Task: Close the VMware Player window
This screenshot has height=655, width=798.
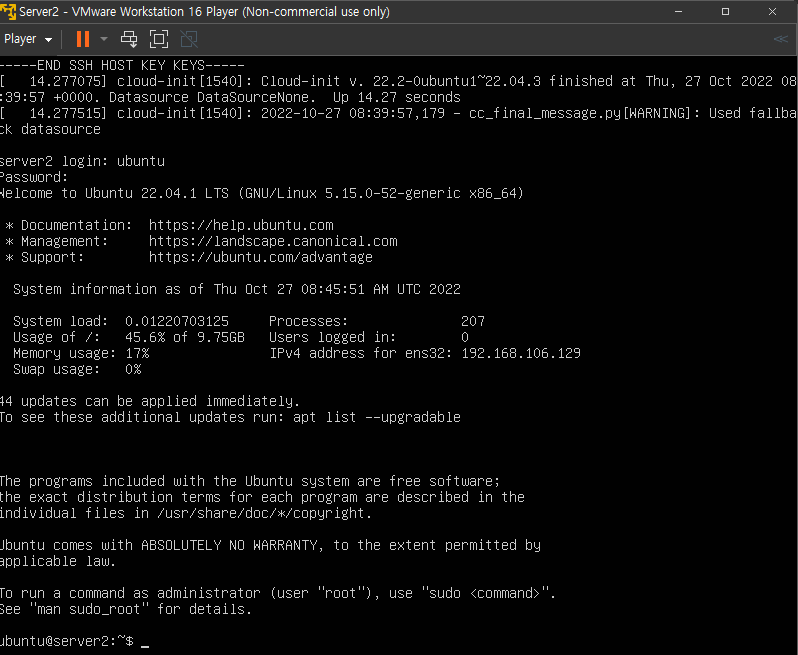Action: click(773, 12)
